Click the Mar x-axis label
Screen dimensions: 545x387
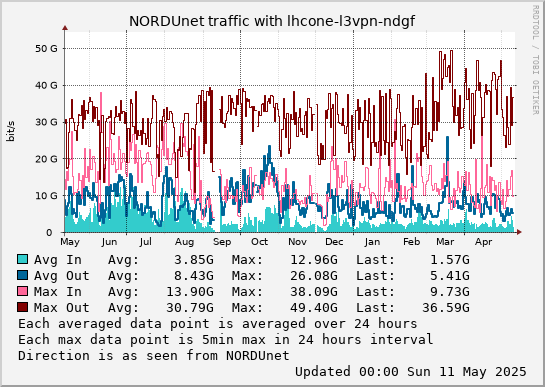tap(445, 242)
